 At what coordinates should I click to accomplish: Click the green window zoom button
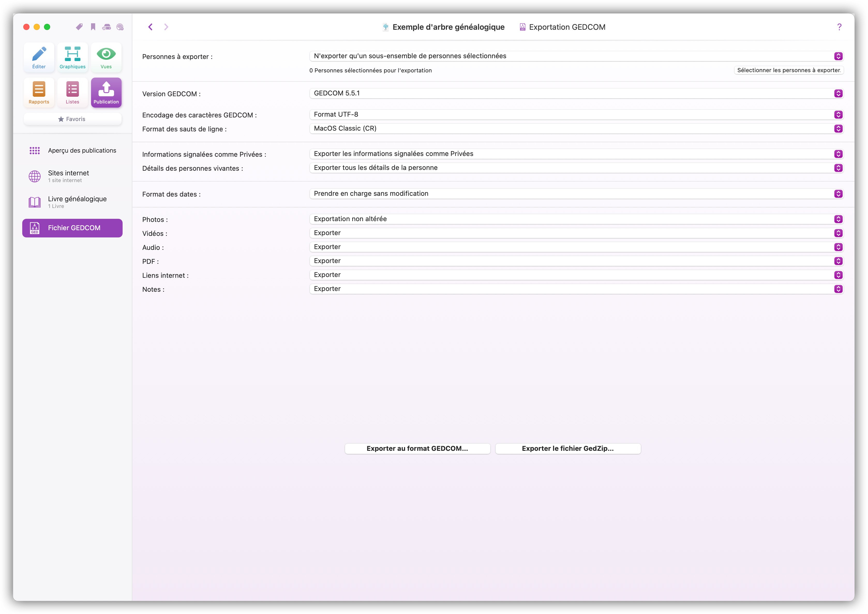click(x=47, y=27)
